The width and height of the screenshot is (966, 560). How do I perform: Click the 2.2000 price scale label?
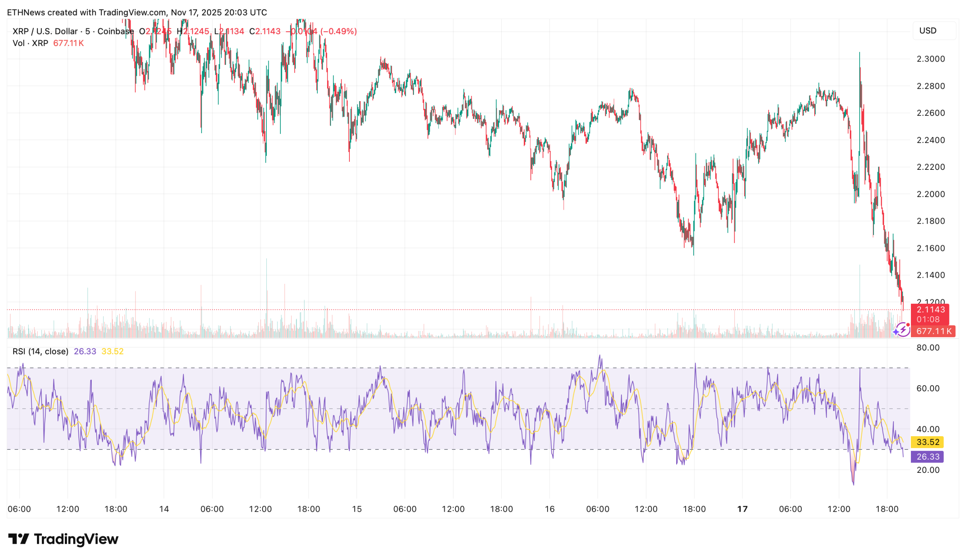coord(931,194)
